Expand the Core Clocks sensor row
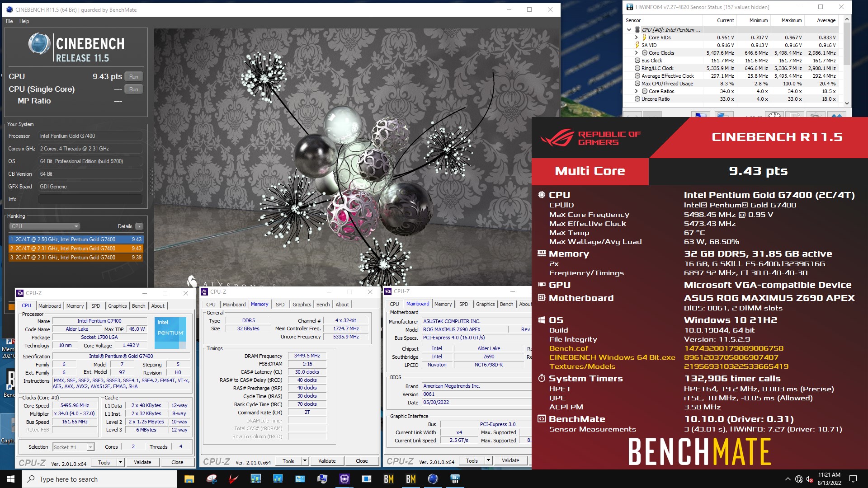 point(637,53)
